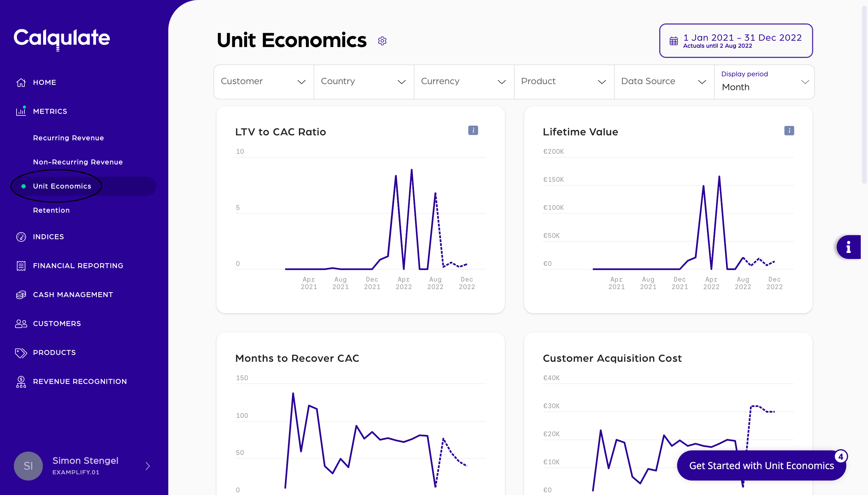Go to Retention metrics page
Image resolution: width=868 pixels, height=495 pixels.
click(51, 210)
